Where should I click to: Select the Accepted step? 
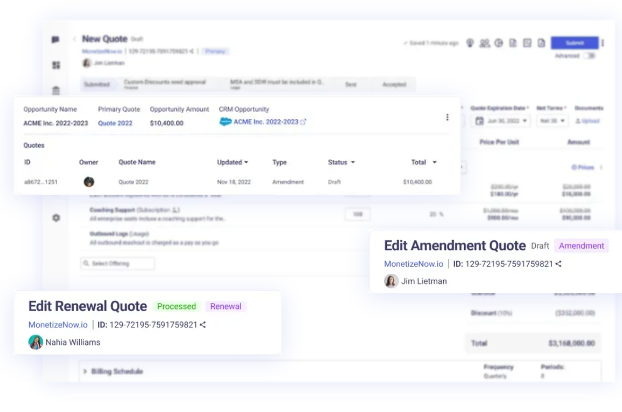pyautogui.click(x=394, y=84)
